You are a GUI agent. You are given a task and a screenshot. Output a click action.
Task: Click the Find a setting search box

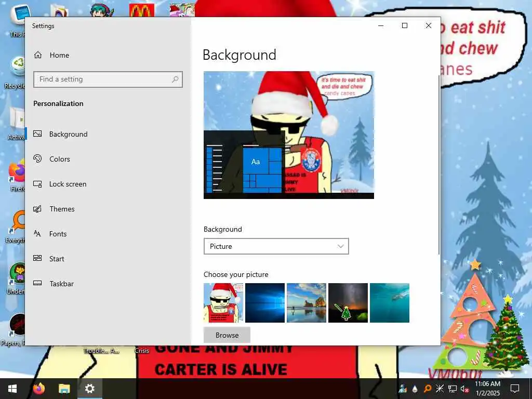tap(108, 79)
